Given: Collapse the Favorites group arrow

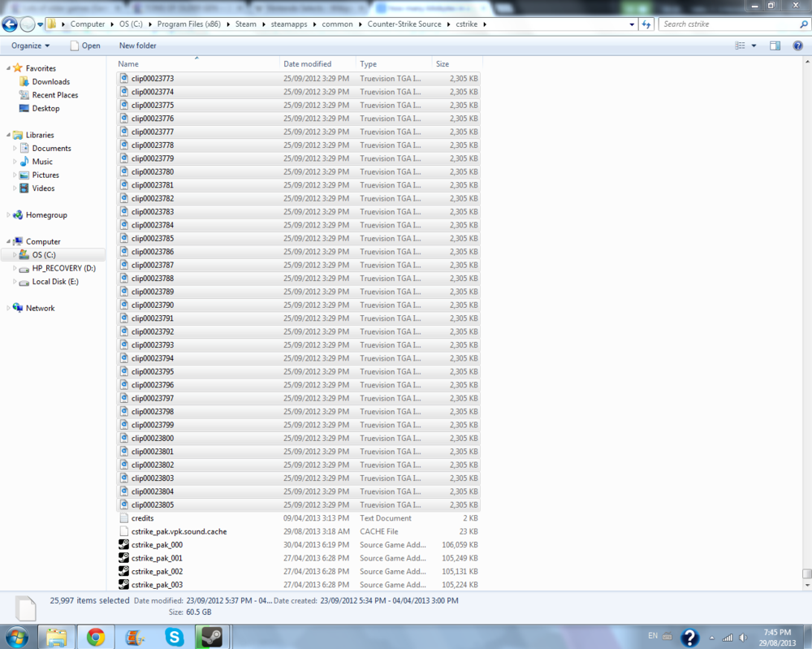Looking at the screenshot, I should (x=8, y=68).
